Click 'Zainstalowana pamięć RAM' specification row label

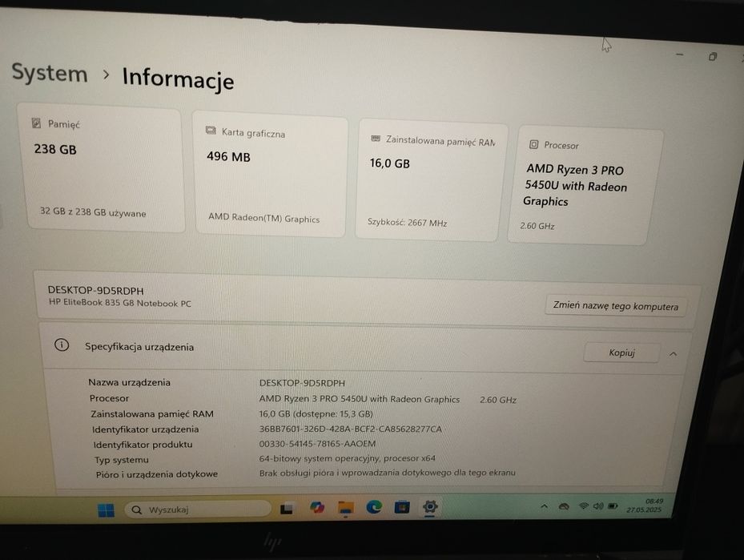point(152,414)
